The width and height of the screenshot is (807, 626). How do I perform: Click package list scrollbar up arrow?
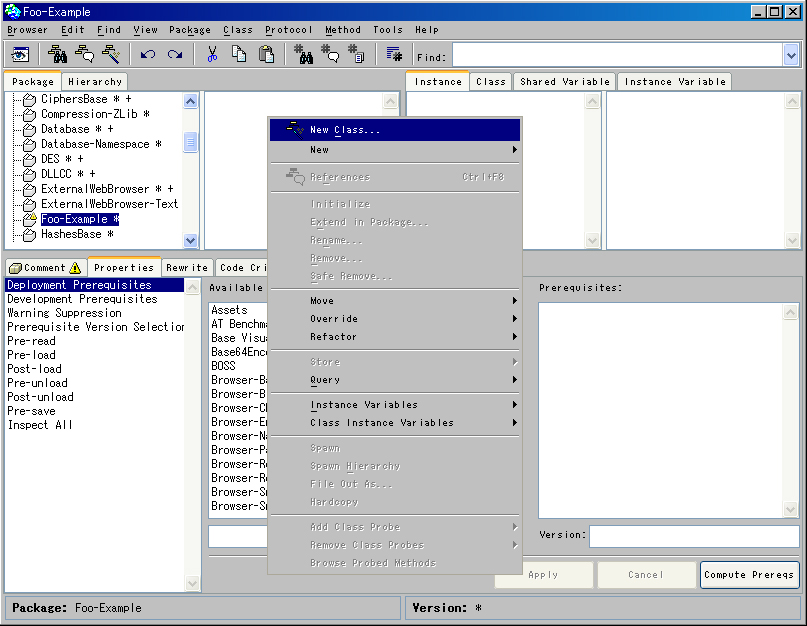tap(190, 101)
